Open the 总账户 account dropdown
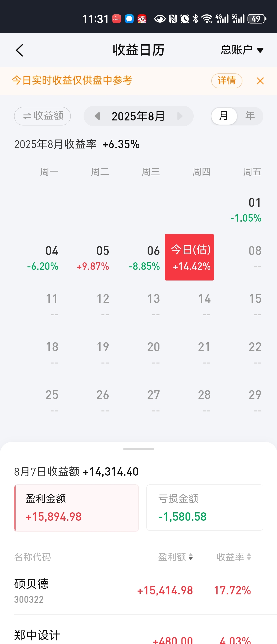Image resolution: width=277 pixels, height=644 pixels. tap(242, 50)
